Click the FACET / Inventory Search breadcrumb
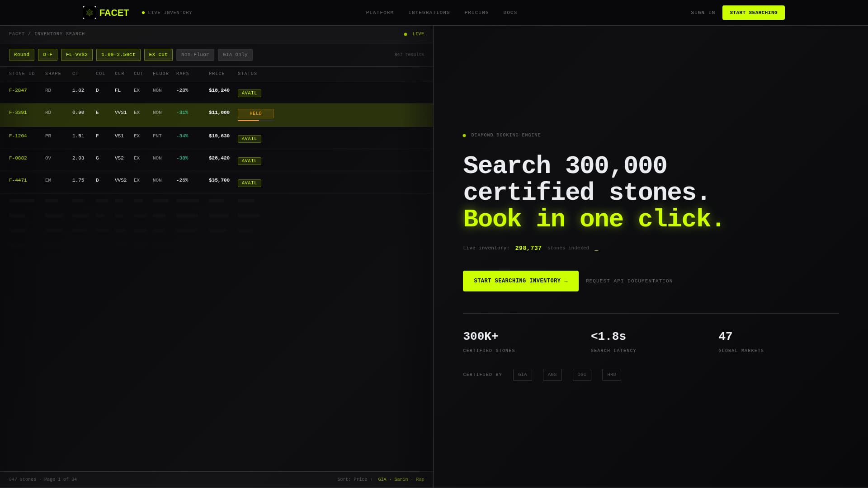The height and width of the screenshot is (488, 868). [x=47, y=34]
